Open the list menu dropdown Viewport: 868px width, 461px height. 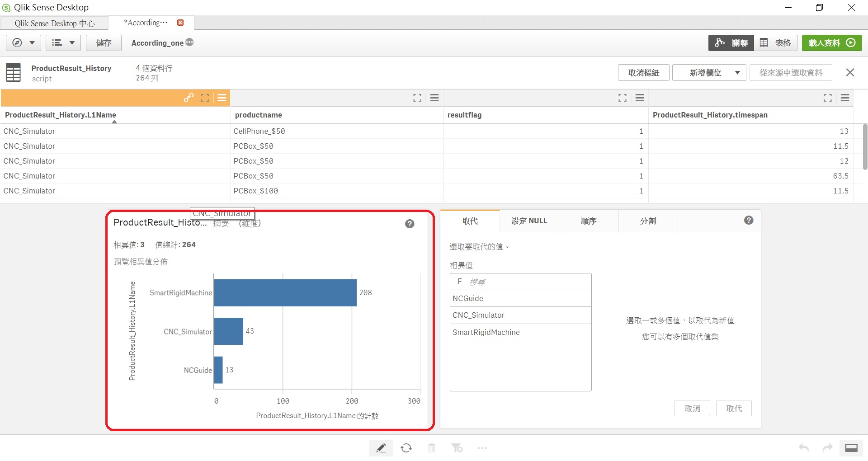point(63,43)
